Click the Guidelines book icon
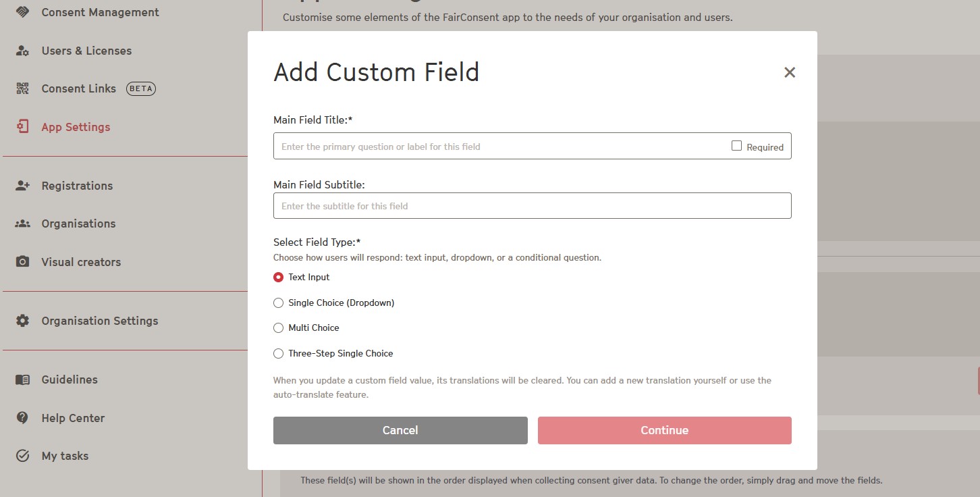Viewport: 980px width, 497px height. coord(22,380)
